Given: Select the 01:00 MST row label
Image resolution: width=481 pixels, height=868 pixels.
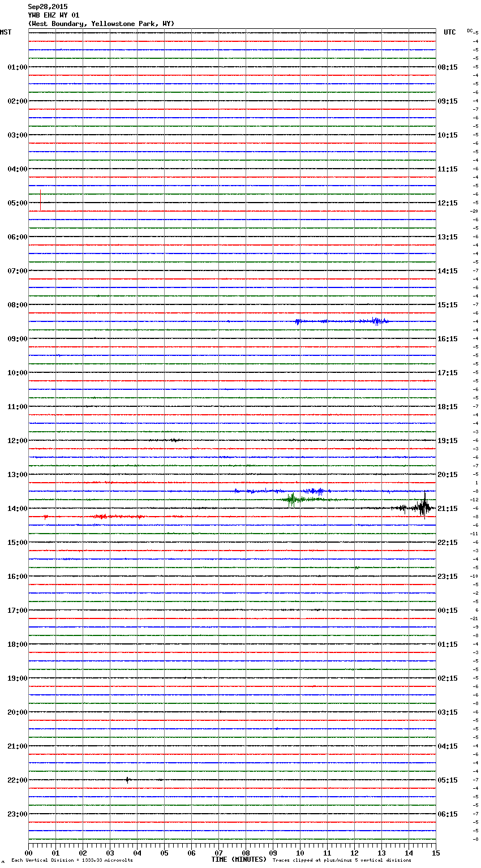Looking at the screenshot, I should 17,67.
